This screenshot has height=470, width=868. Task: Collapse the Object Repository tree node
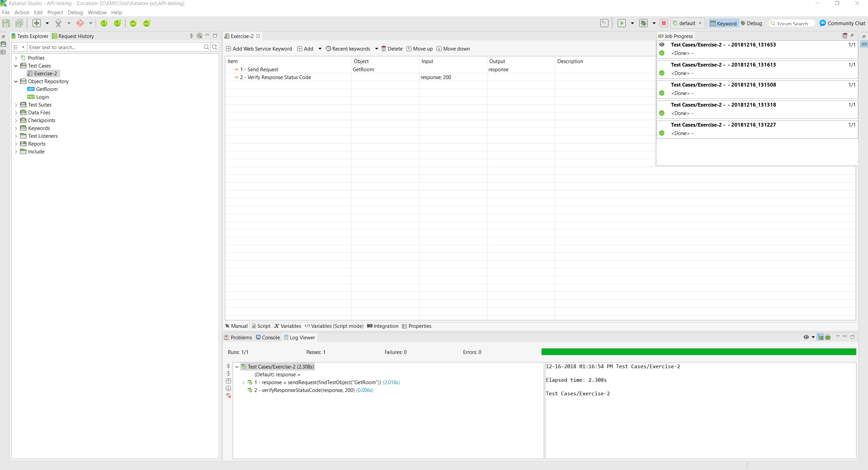(16, 81)
